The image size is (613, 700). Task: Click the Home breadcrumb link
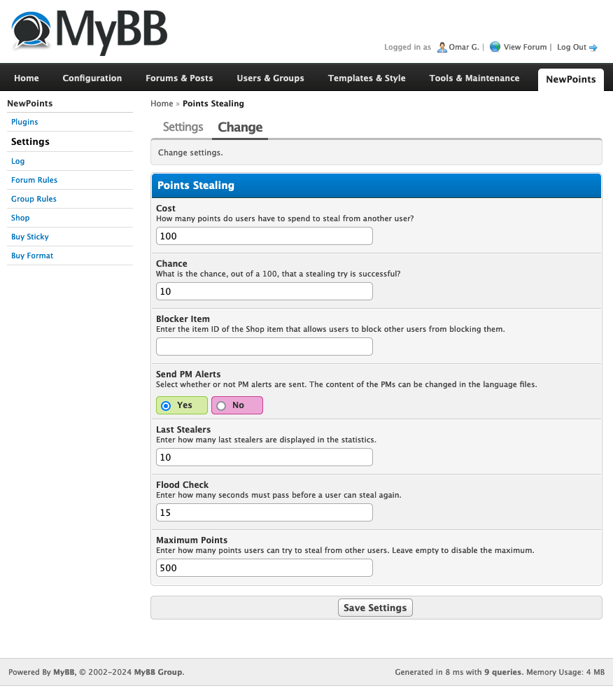(162, 104)
